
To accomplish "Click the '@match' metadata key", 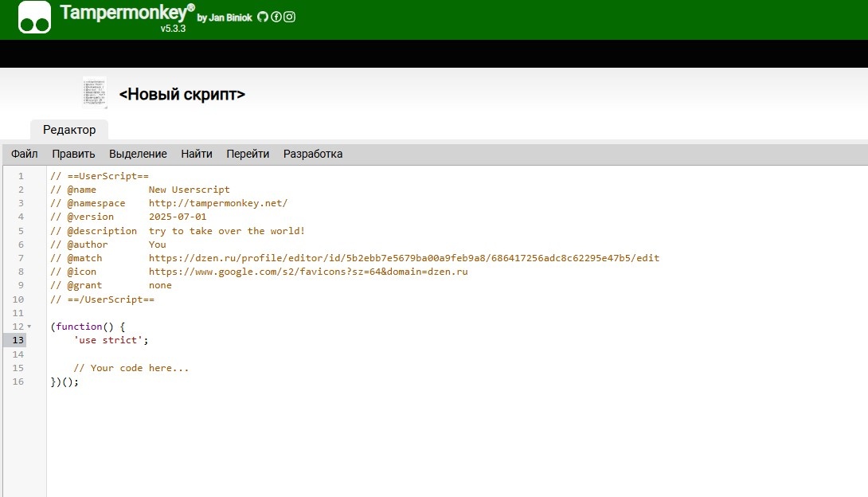I will pos(84,258).
